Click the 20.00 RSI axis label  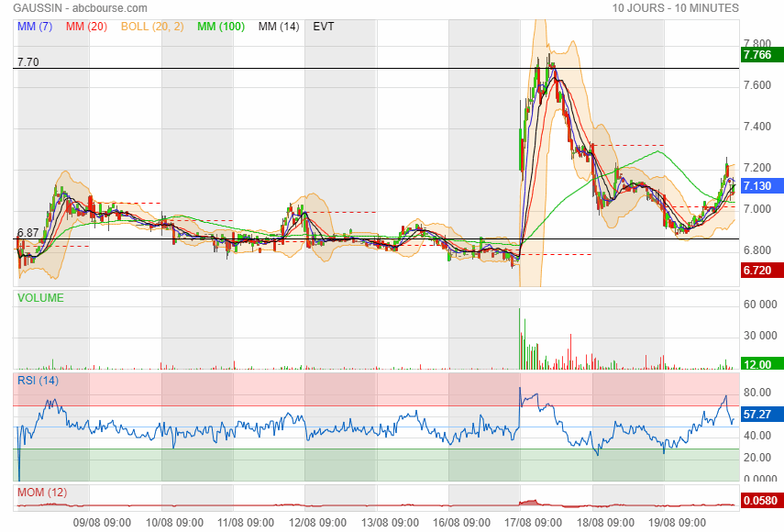[x=757, y=458]
